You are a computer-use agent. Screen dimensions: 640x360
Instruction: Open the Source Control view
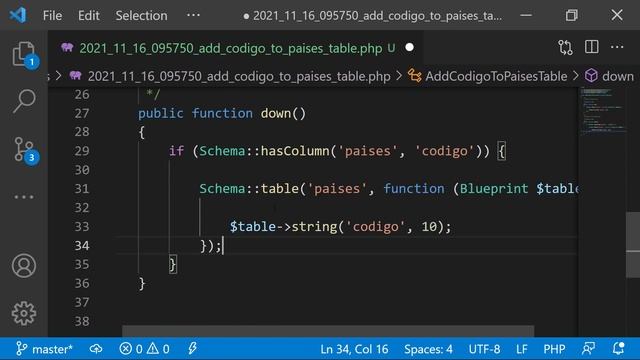click(x=24, y=150)
